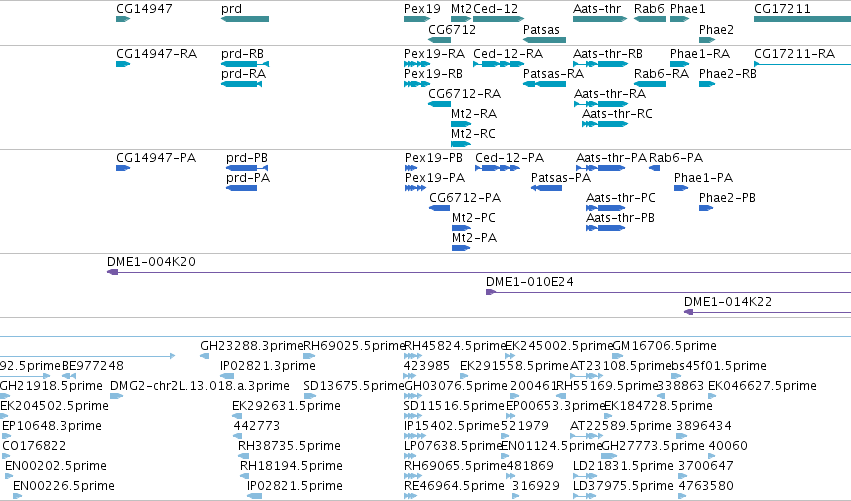Click the CG14947-RA transcript label
The height and width of the screenshot is (501, 851).
[x=156, y=54]
